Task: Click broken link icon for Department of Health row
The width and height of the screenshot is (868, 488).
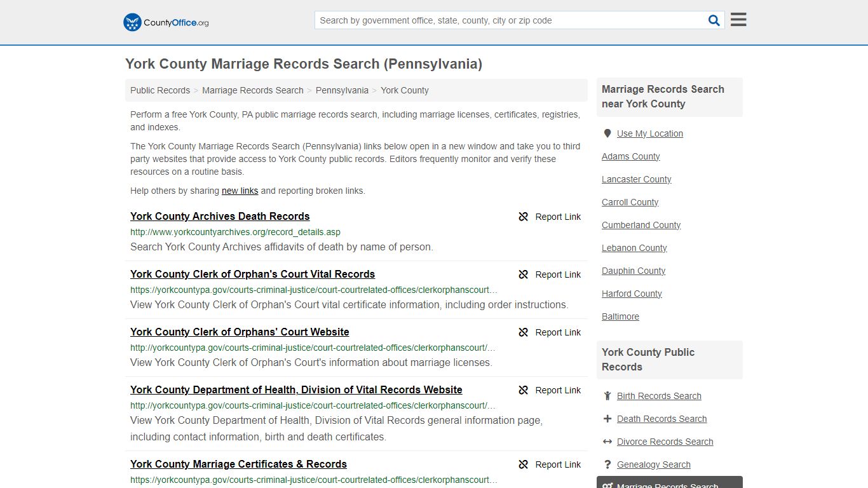Action: pyautogui.click(x=524, y=390)
